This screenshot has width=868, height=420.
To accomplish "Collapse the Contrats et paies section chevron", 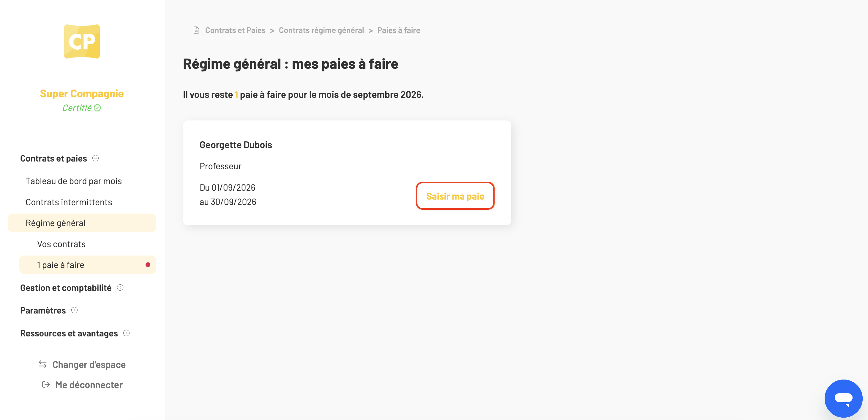I will 96,158.
